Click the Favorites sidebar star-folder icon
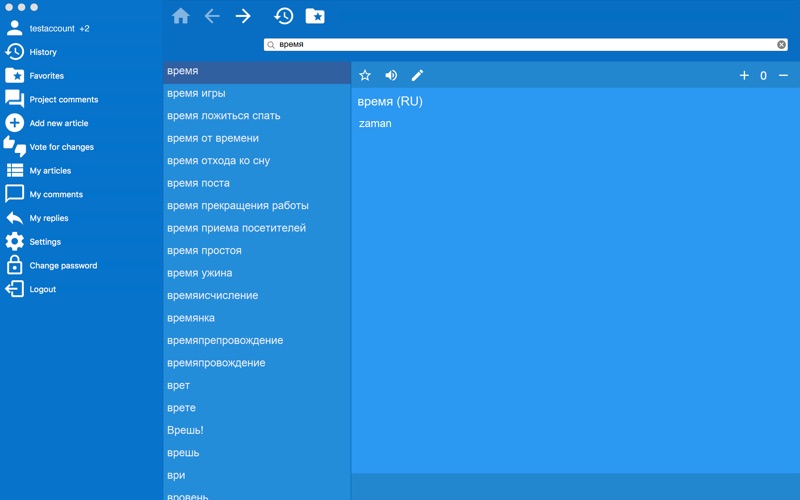The height and width of the screenshot is (500, 800). tap(14, 76)
